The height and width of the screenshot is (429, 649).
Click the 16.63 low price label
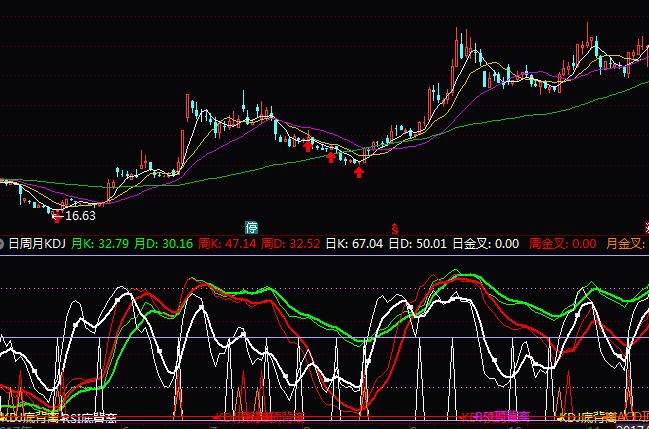pyautogui.click(x=80, y=215)
